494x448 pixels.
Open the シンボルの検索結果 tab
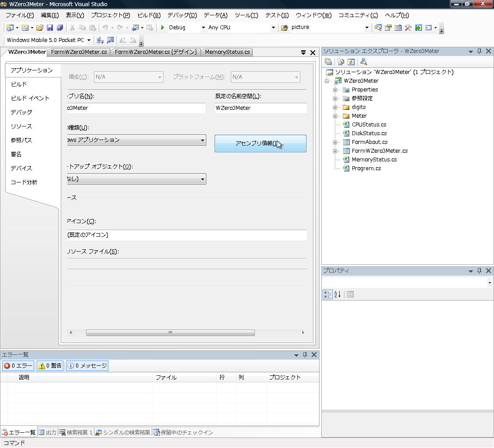pos(123,433)
